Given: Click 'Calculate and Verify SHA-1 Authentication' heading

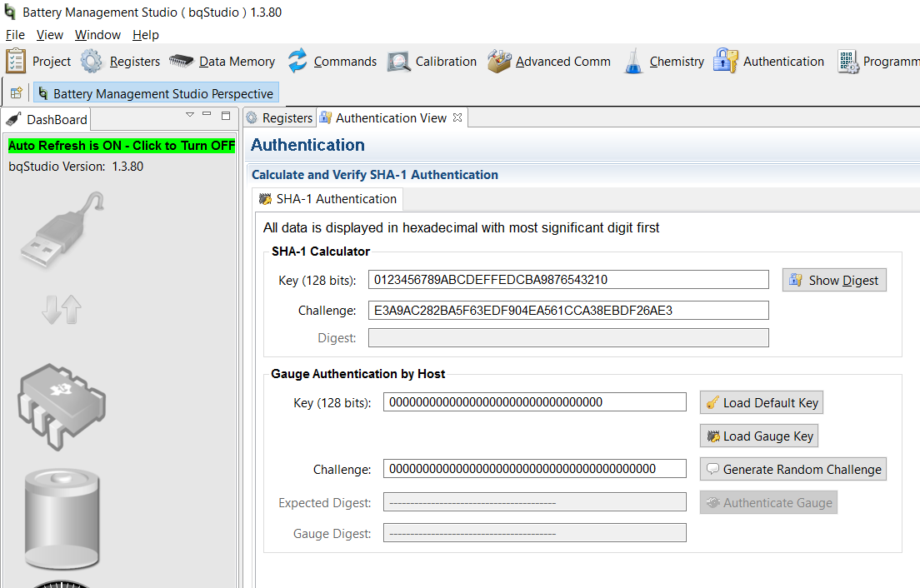Looking at the screenshot, I should click(x=375, y=175).
